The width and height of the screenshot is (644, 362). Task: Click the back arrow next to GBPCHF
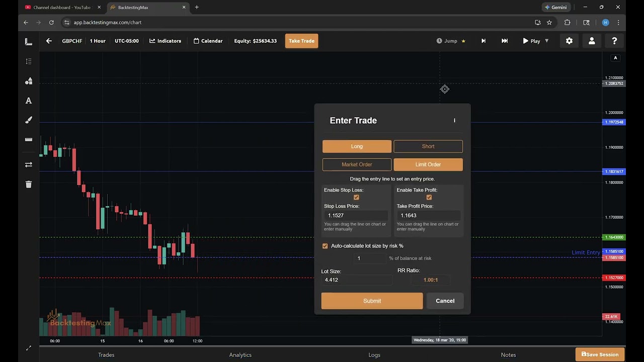point(49,41)
